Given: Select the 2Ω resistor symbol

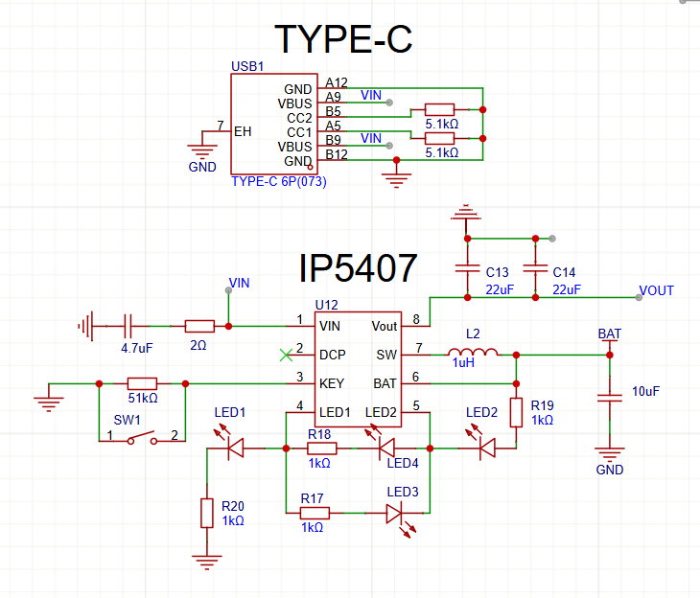Looking at the screenshot, I should (x=199, y=326).
